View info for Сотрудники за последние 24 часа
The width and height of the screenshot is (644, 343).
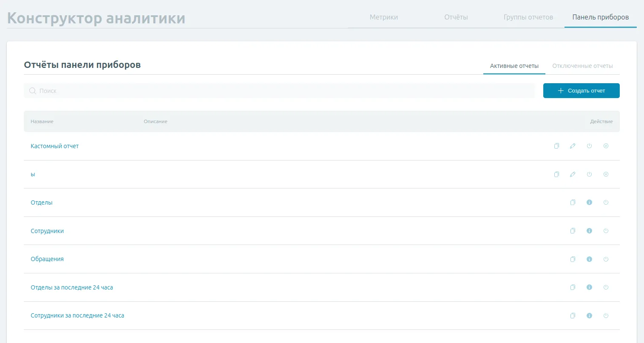[589, 316]
